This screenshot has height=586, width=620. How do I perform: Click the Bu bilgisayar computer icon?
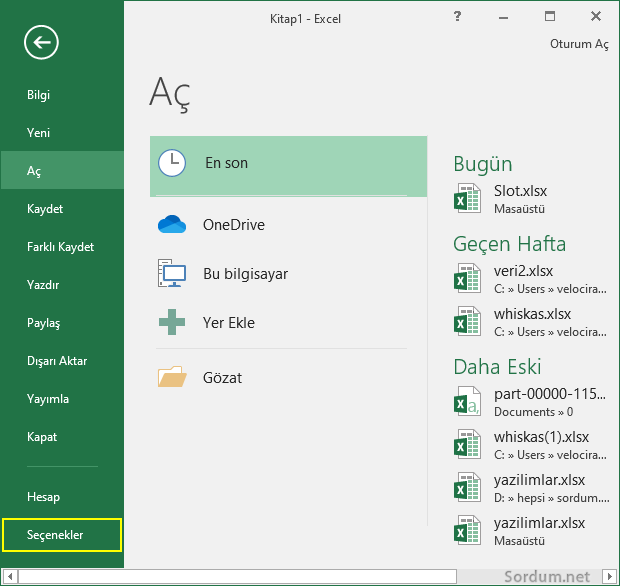pos(172,273)
